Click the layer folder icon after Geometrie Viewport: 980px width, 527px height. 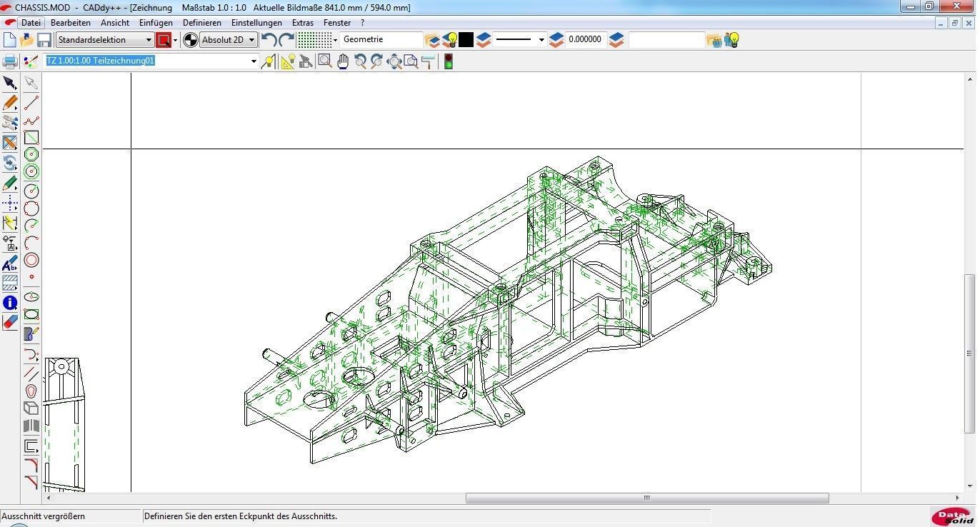(432, 40)
